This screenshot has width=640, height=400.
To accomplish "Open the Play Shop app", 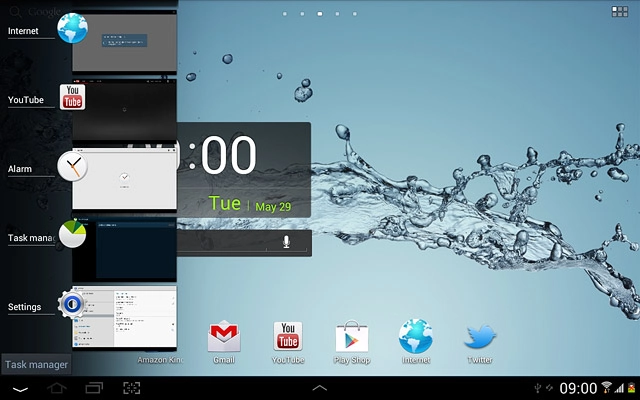I will point(352,338).
